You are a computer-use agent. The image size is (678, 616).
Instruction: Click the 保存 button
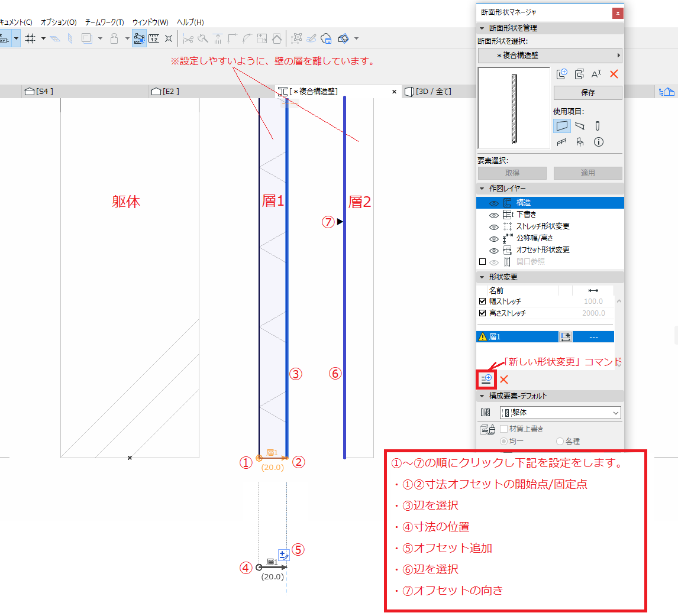[587, 93]
